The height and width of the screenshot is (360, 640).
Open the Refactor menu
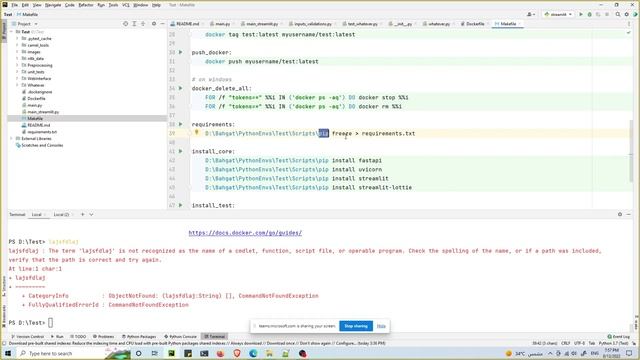(86, 5)
